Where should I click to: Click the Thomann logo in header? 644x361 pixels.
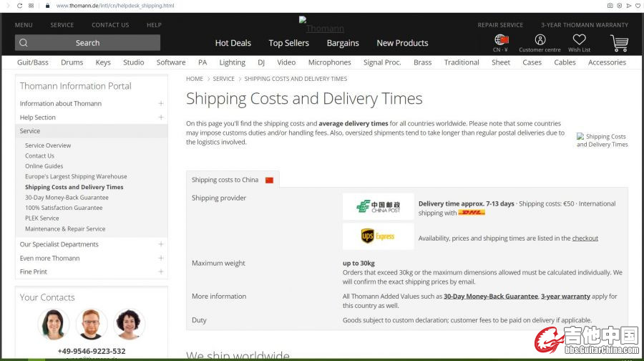[x=321, y=25]
